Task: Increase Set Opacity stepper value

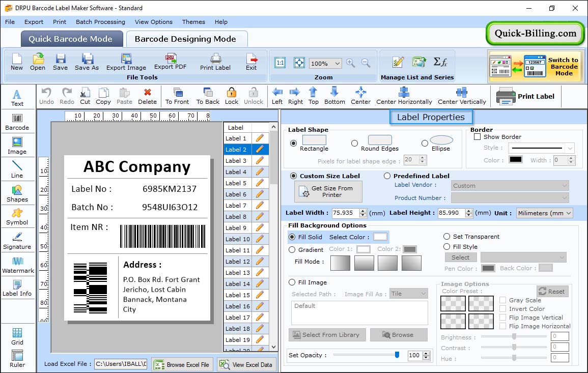Action: click(x=426, y=353)
